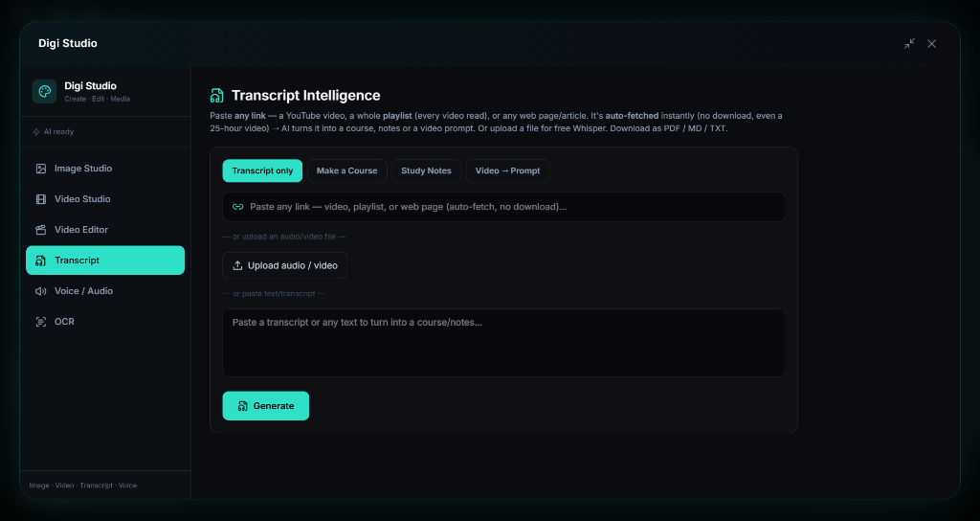Open Image Studio from the sidebar
980x521 pixels.
pyautogui.click(x=105, y=169)
